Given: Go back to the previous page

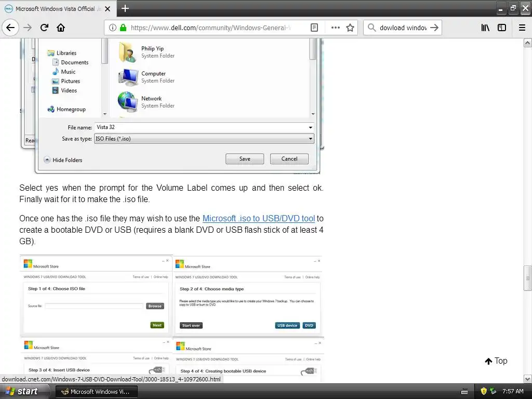Looking at the screenshot, I should (10, 28).
